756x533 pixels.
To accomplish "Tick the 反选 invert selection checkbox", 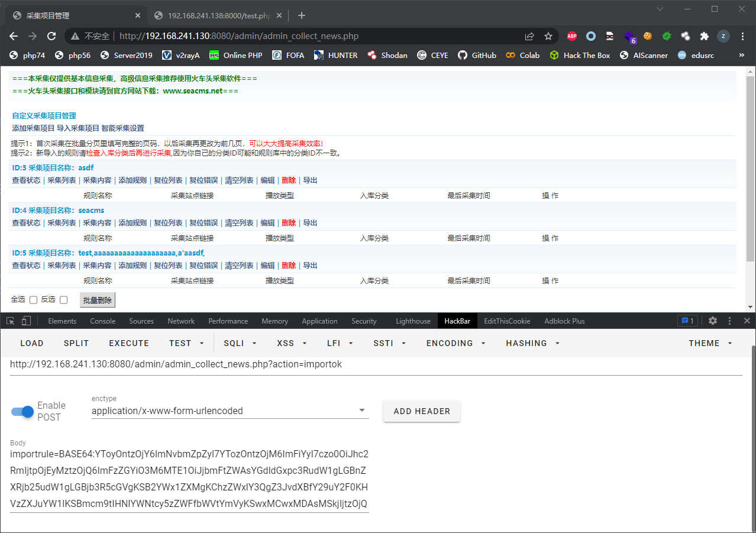I will tap(64, 300).
